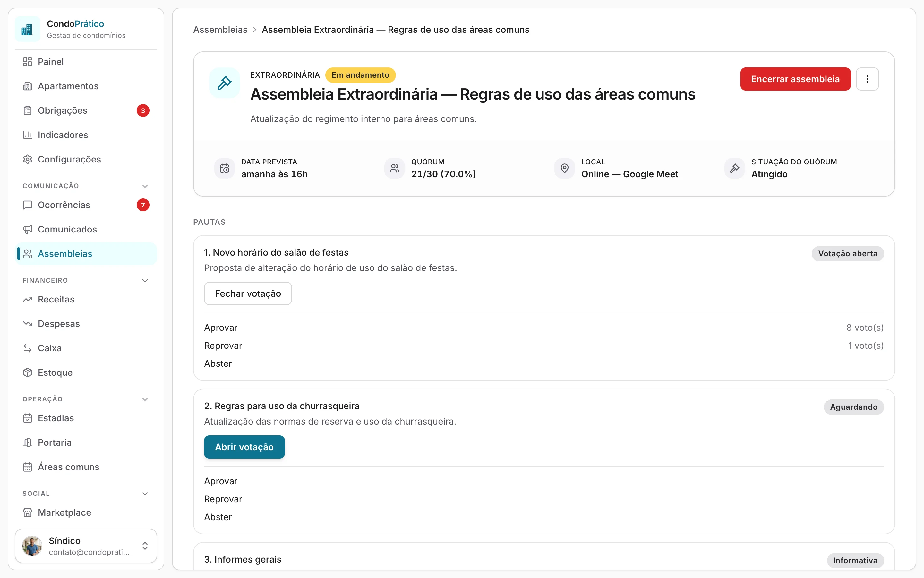The width and height of the screenshot is (924, 578).
Task: Click the Comunicados megaphone icon
Action: [x=28, y=229]
